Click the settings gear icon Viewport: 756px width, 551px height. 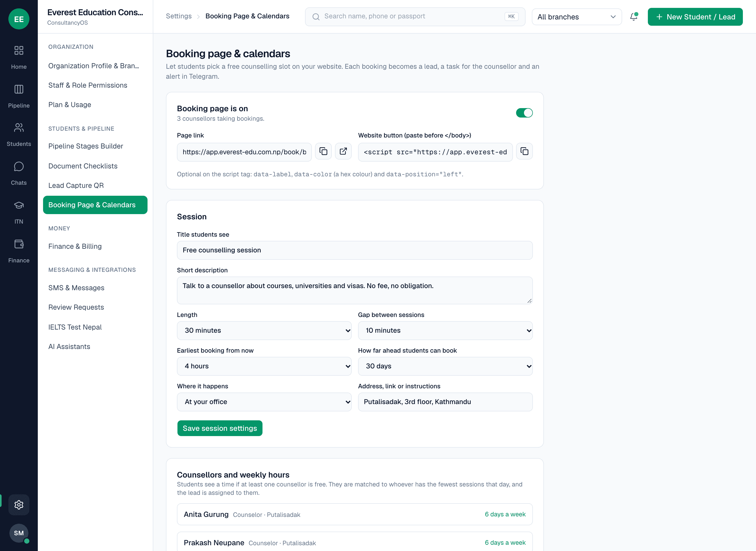[x=19, y=505]
